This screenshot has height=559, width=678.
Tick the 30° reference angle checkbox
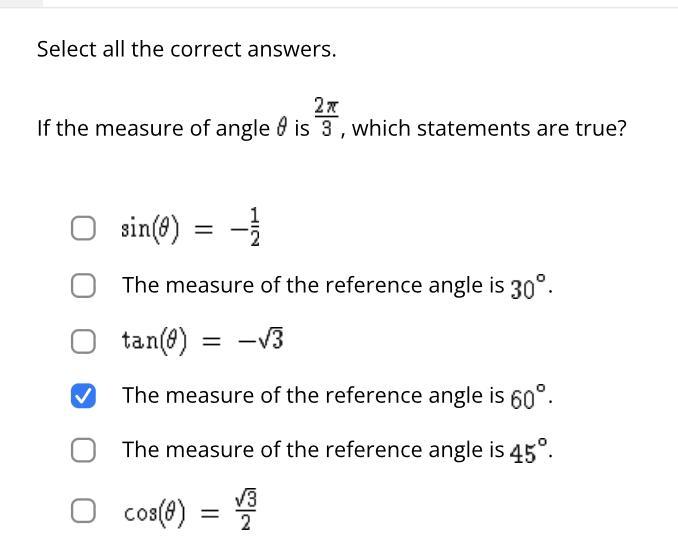(x=84, y=285)
